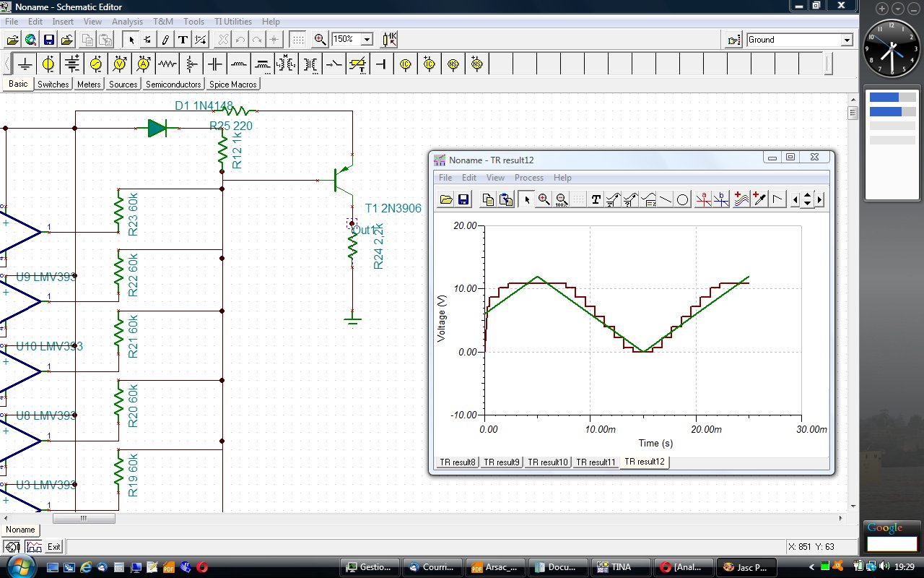Open the 150% zoom level dropdown
The height and width of the screenshot is (578, 924).
point(367,40)
